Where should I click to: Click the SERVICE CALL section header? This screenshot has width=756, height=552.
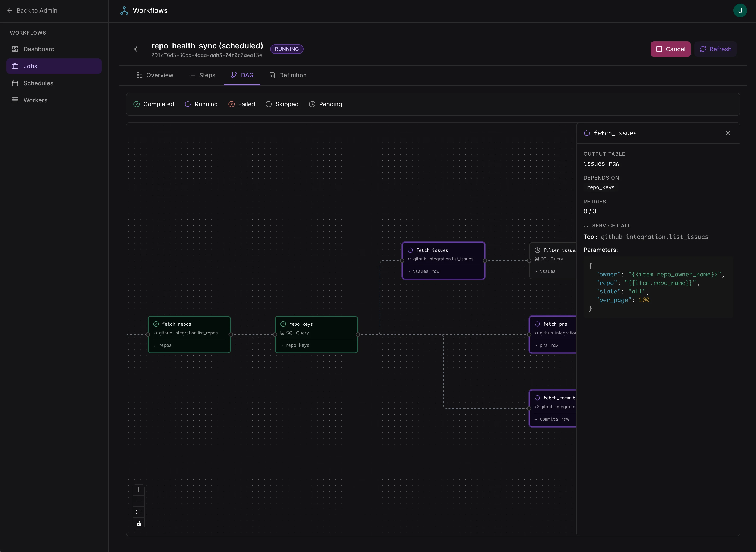pos(611,226)
